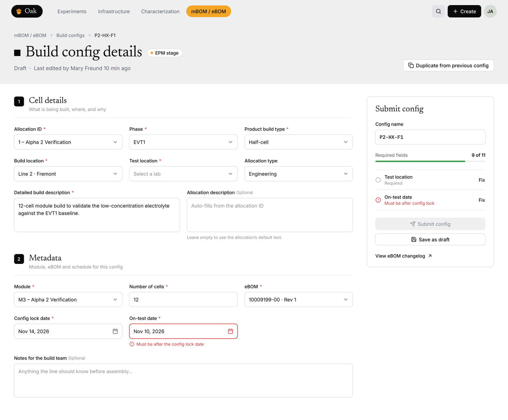Click Fix for On-test date
Viewport: 508px width, 420px height.
coord(482,200)
